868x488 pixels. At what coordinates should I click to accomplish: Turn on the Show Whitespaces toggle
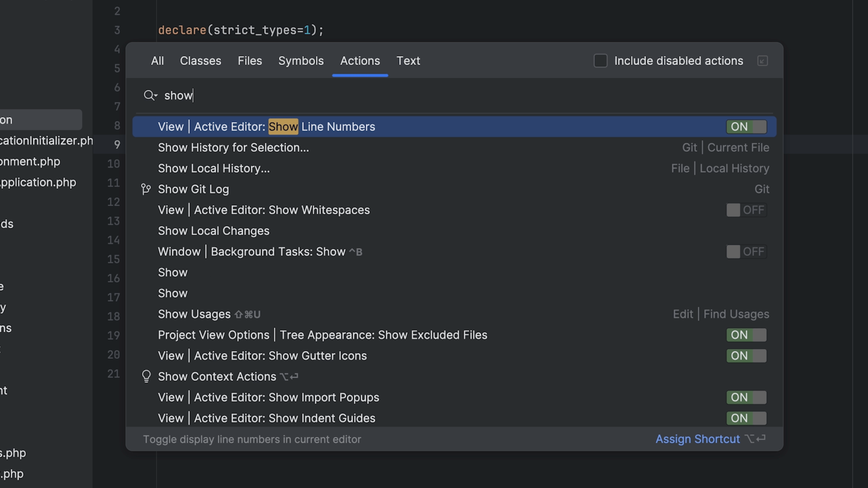[x=746, y=210]
